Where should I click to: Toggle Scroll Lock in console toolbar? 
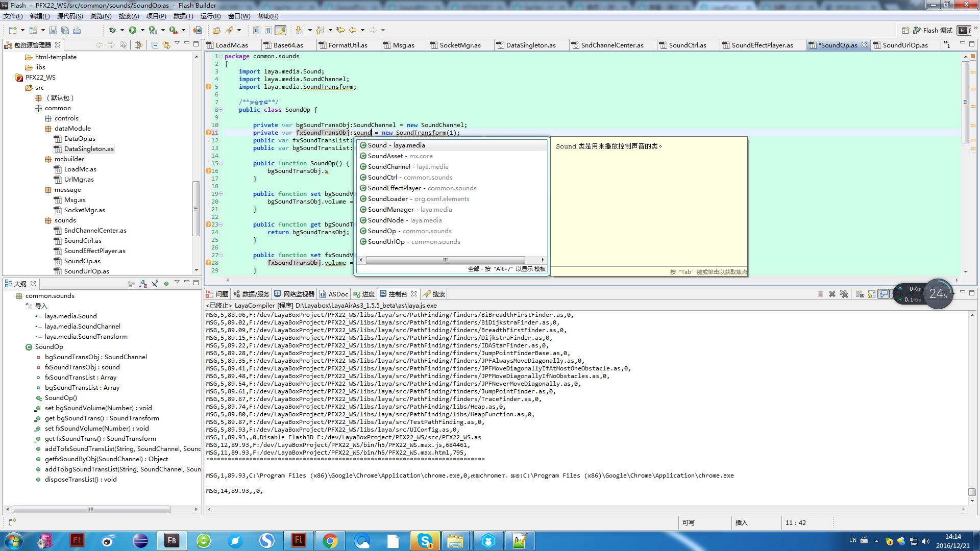point(871,294)
